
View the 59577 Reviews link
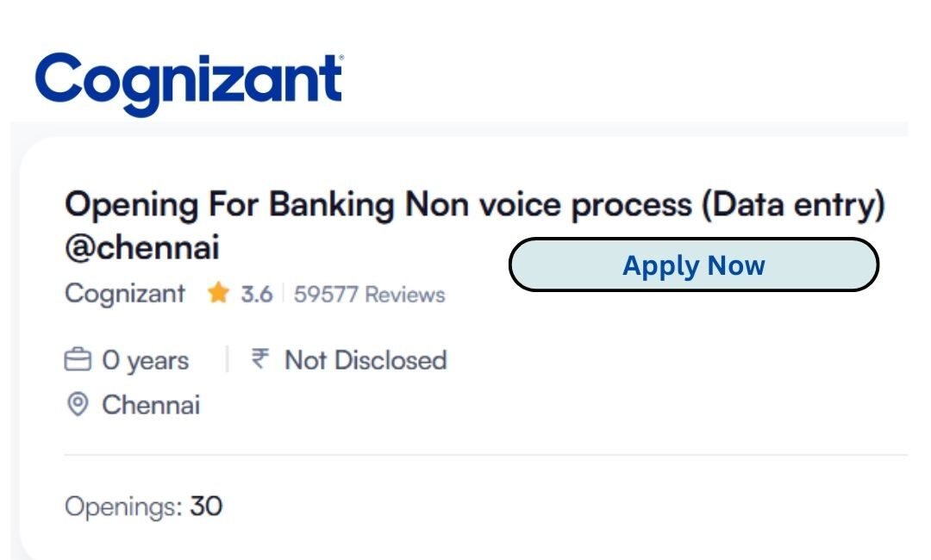click(x=369, y=295)
